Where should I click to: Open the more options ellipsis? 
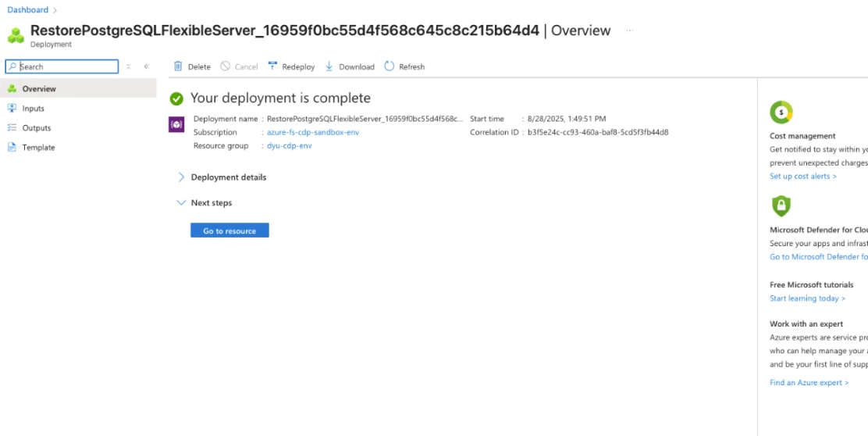click(x=630, y=30)
